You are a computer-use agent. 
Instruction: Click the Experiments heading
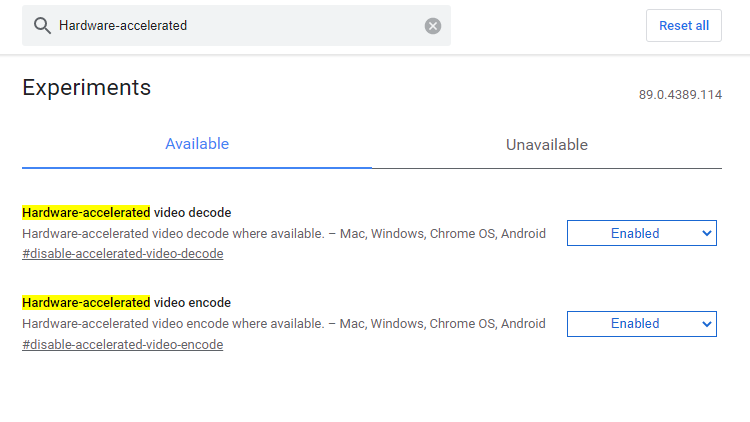[87, 88]
